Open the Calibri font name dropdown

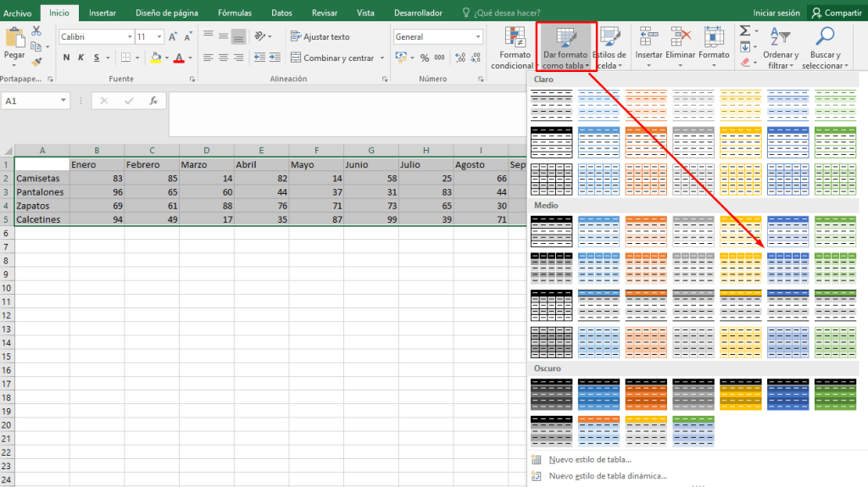(130, 36)
